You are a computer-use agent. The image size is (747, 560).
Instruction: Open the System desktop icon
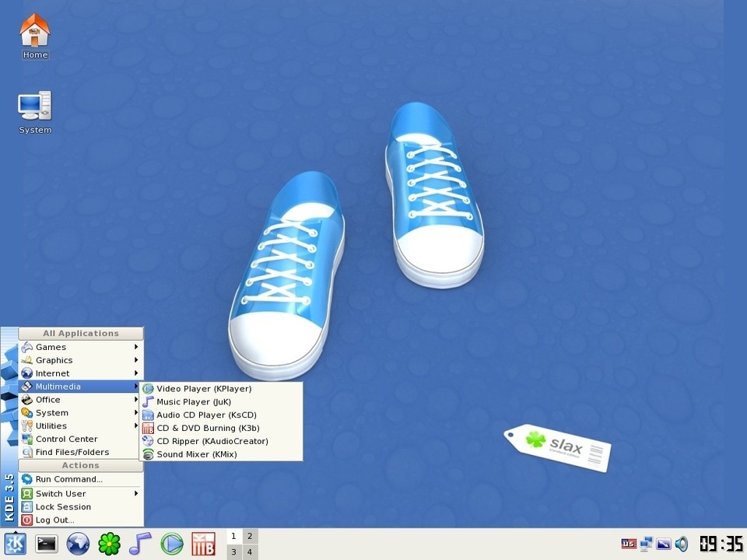tap(35, 109)
